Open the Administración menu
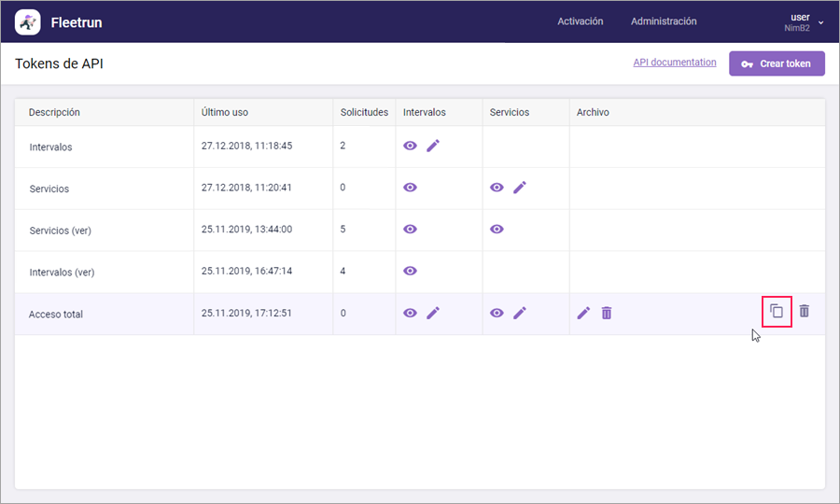Image resolution: width=840 pixels, height=504 pixels. coord(664,21)
